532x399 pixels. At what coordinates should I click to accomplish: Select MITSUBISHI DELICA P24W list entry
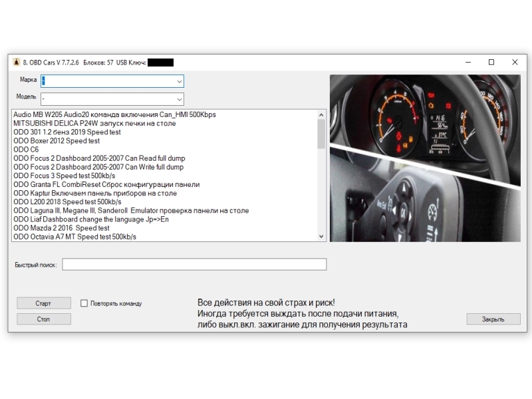(94, 124)
